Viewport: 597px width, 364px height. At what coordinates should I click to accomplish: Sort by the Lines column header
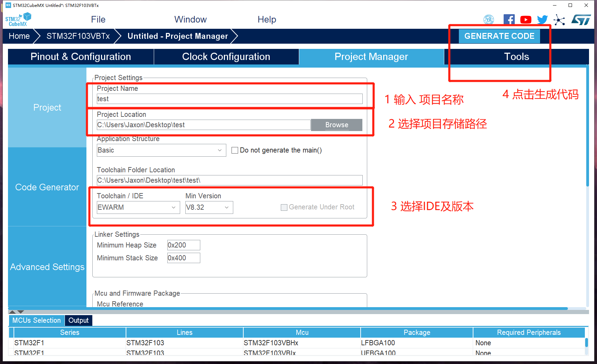pos(185,332)
